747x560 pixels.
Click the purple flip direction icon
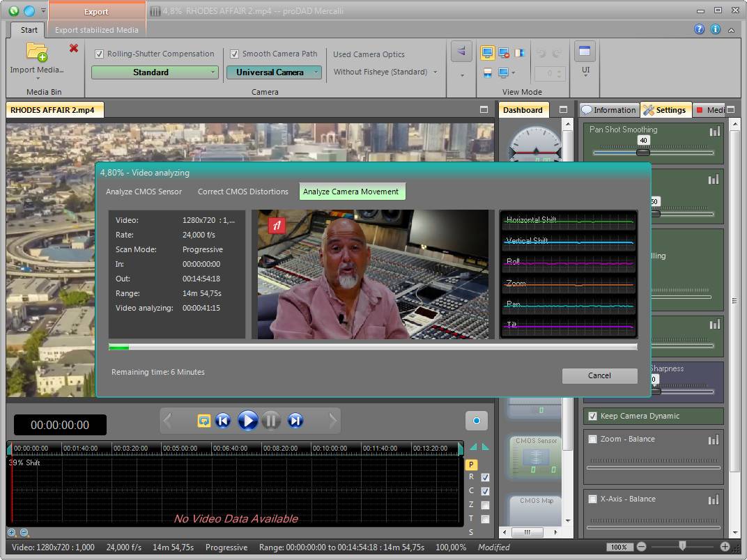click(461, 52)
